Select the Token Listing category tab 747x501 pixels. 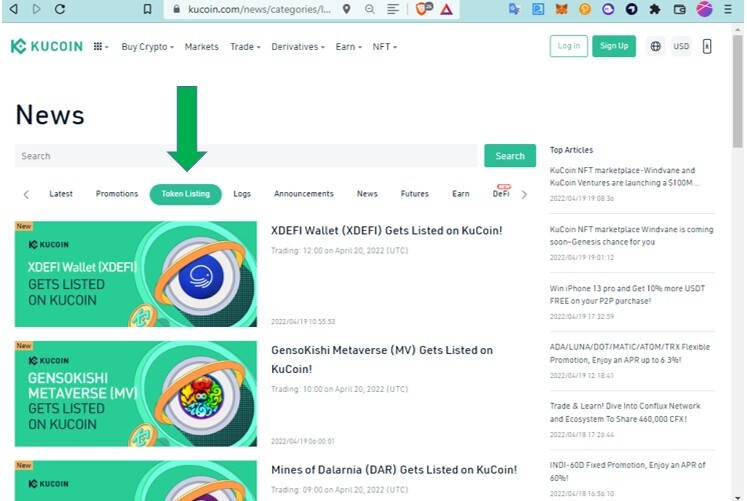185,194
